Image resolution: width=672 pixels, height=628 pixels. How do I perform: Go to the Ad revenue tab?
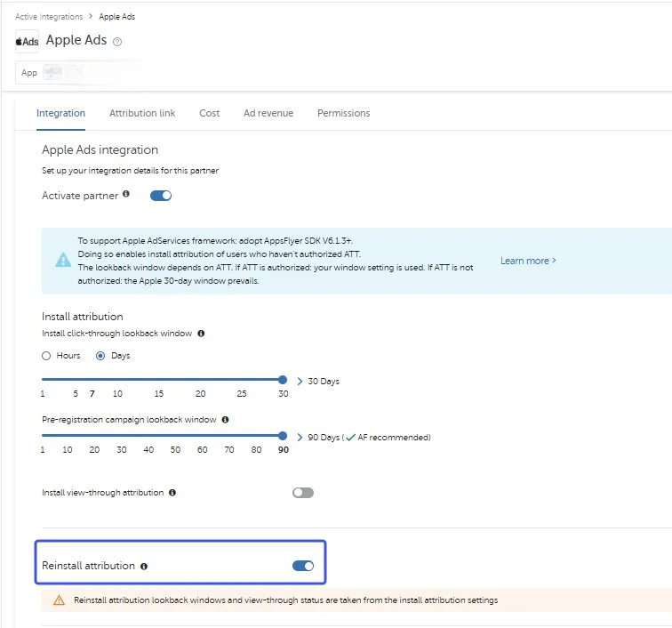268,113
